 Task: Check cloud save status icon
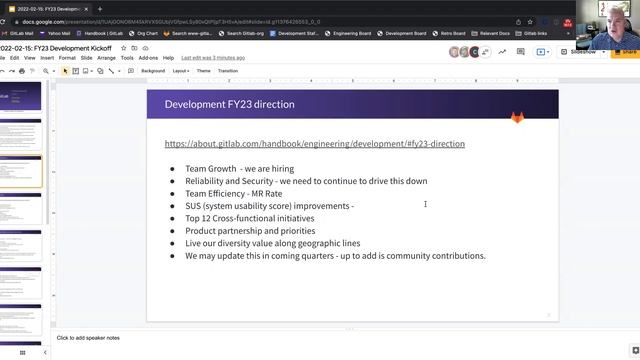(145, 48)
